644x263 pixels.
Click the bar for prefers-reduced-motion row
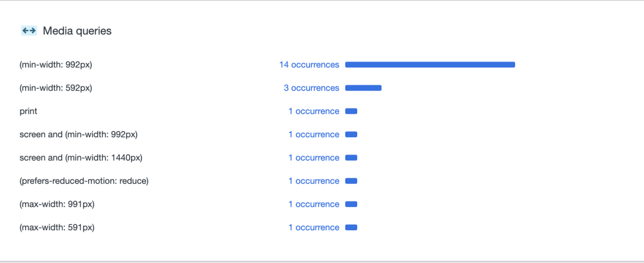pyautogui.click(x=351, y=181)
